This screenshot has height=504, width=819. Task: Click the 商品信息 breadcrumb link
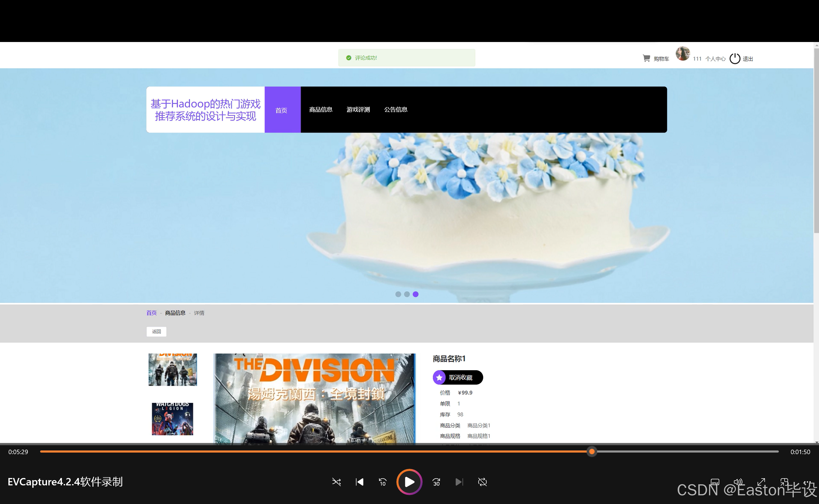point(175,313)
